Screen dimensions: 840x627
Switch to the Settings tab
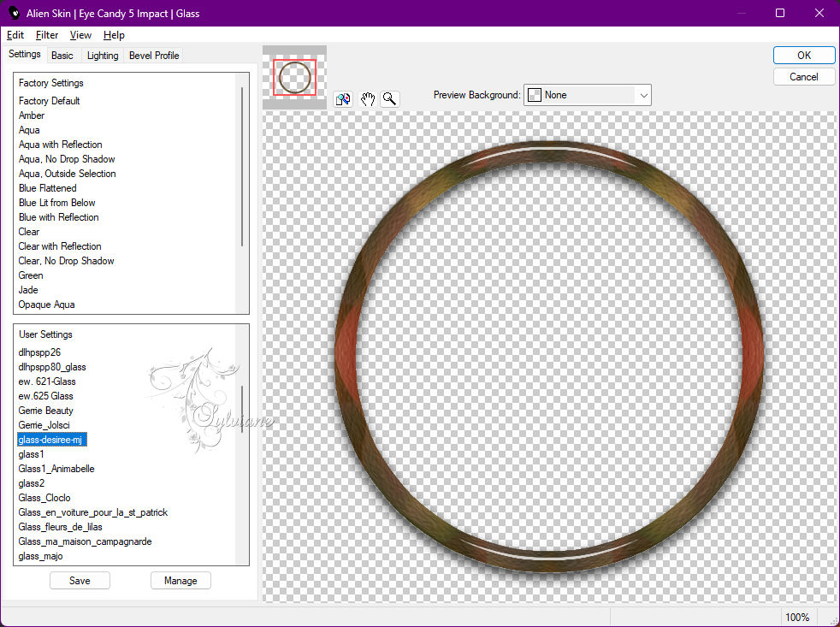click(x=25, y=54)
